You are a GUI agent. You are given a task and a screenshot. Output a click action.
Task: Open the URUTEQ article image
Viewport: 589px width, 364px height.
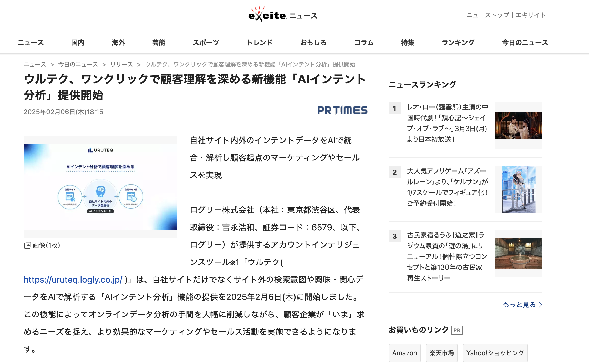coord(100,187)
